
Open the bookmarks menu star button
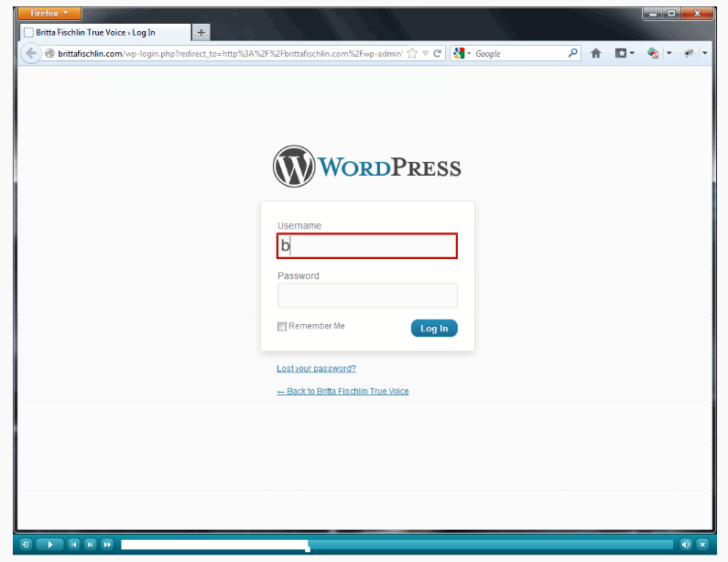625,53
